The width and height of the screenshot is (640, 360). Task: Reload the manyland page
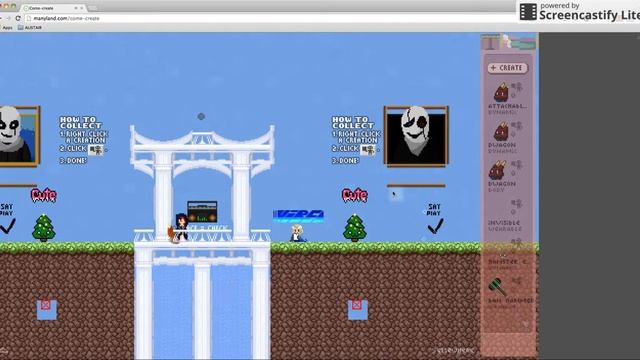(18, 18)
